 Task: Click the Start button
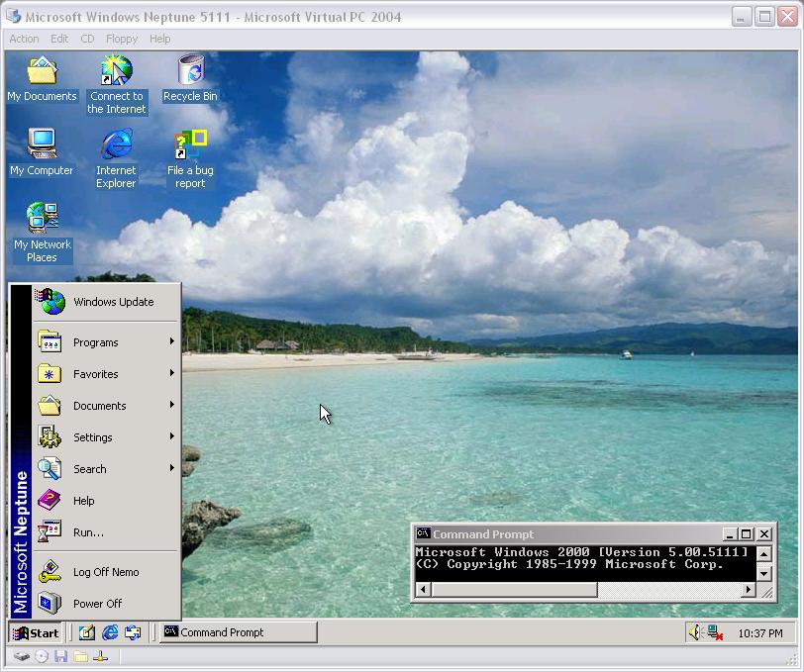(36, 633)
